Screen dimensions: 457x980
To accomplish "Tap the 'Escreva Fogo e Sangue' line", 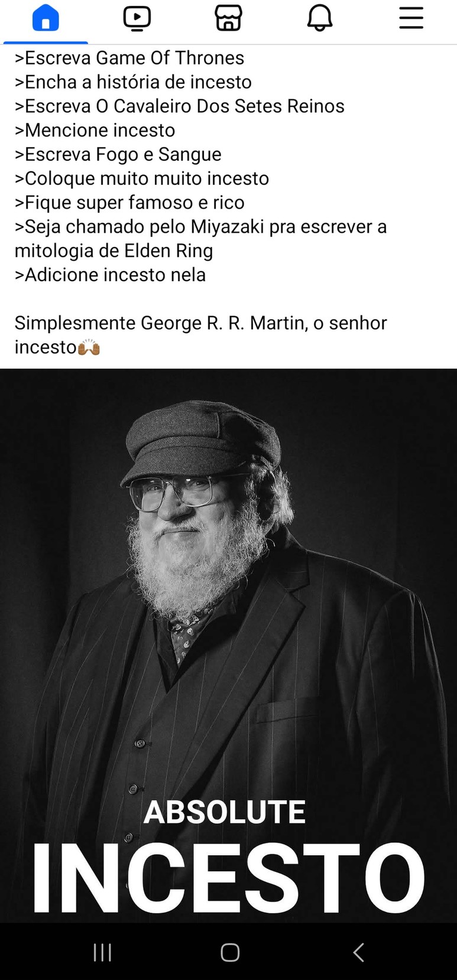I will [x=118, y=154].
